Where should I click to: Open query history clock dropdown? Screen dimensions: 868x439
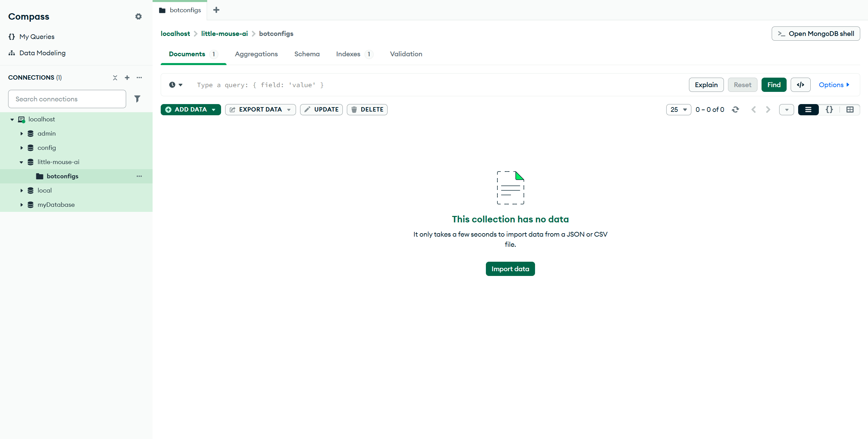[x=176, y=85]
